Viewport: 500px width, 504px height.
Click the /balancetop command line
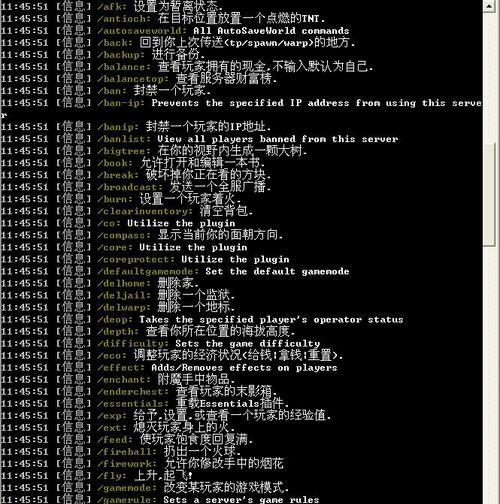point(139,79)
